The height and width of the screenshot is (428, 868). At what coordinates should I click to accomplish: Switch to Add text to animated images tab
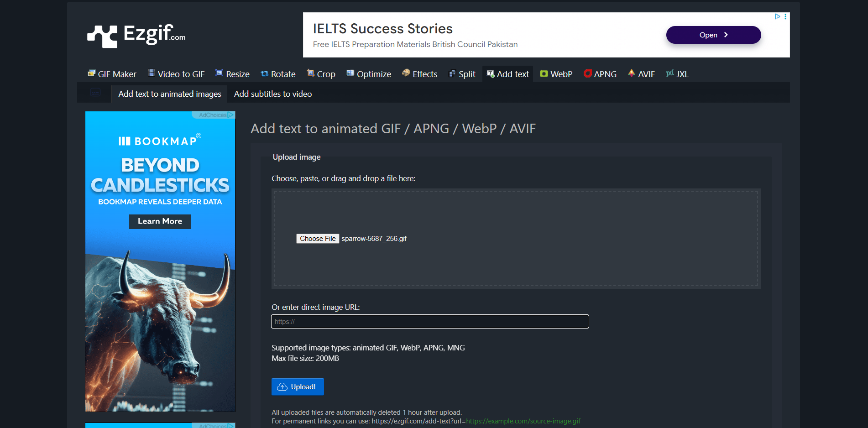[170, 94]
